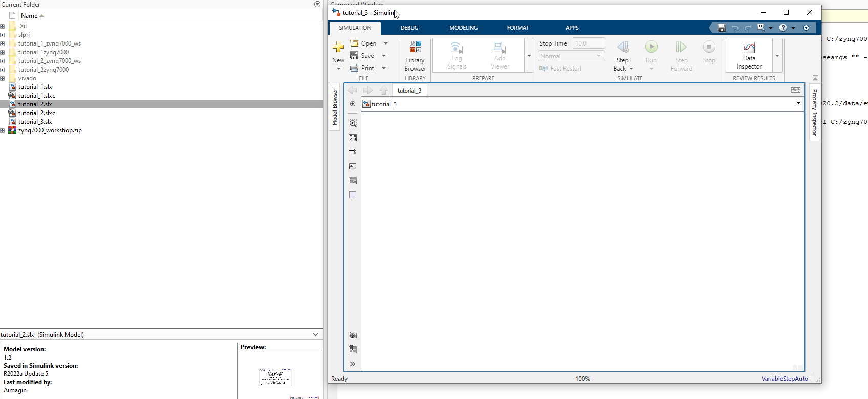Click the keyboard icon above canvas
Screen dimensions: 868x399
coord(796,90)
